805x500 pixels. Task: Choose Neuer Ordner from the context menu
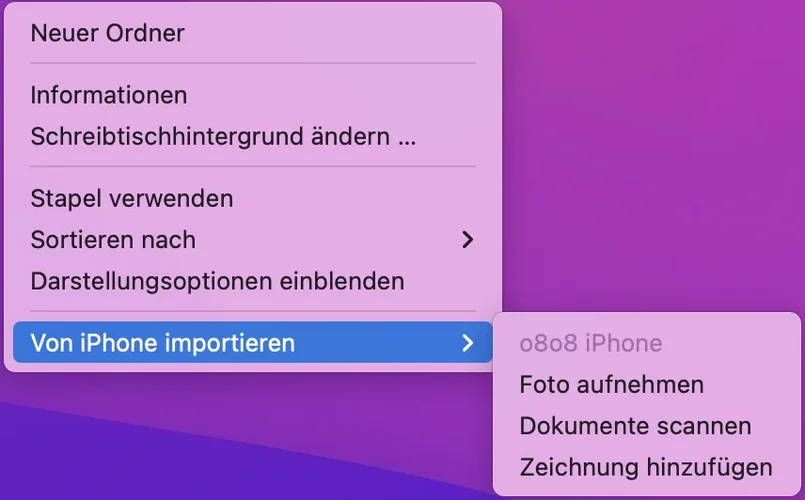point(253,33)
